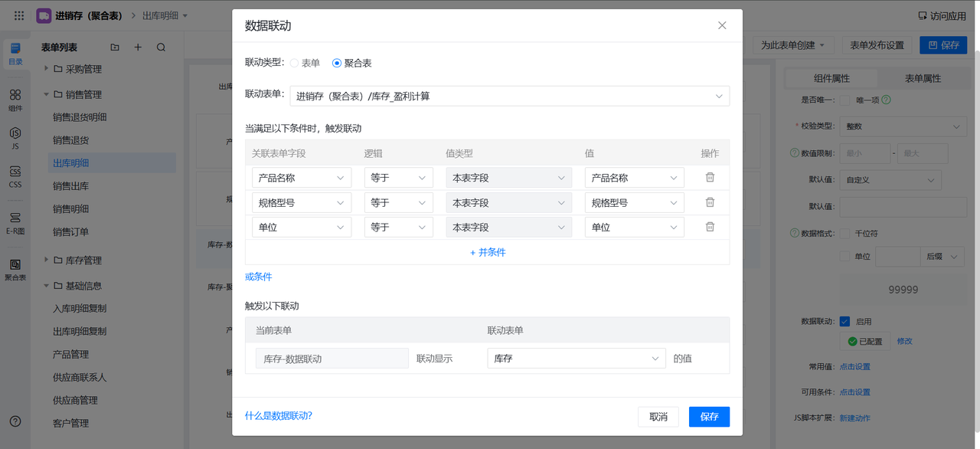Select the 表单 linkage type radio
The image size is (980, 449).
[295, 63]
